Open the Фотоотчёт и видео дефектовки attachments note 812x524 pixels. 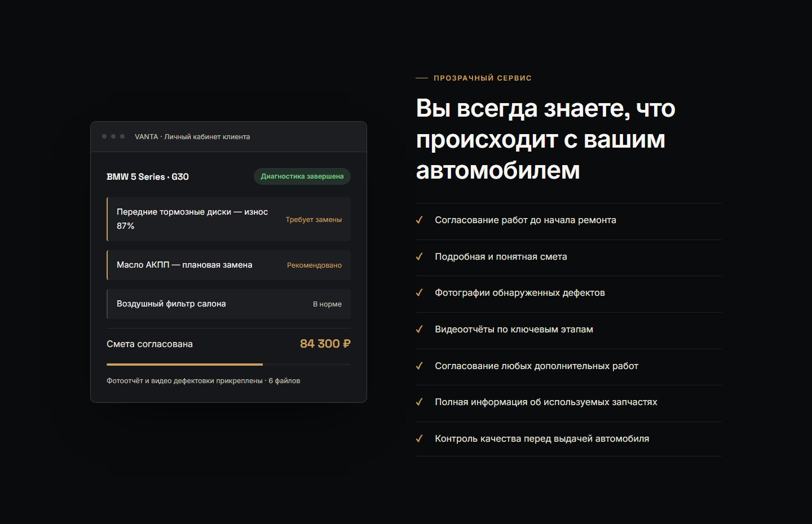203,381
